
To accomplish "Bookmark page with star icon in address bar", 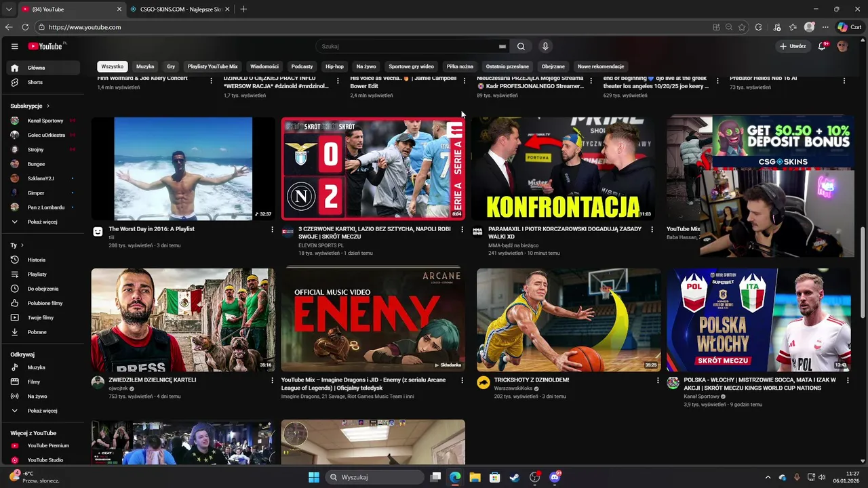I will [742, 27].
